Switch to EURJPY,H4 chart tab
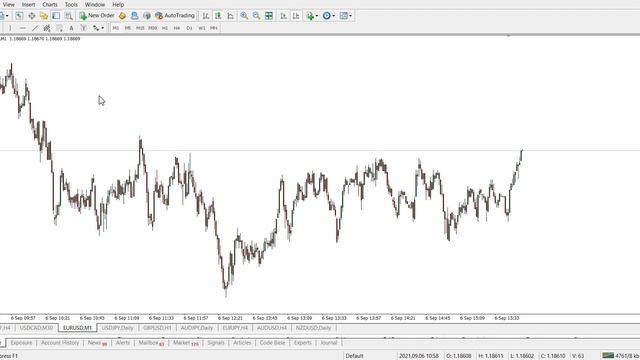This screenshot has height=360, width=640. (x=235, y=328)
